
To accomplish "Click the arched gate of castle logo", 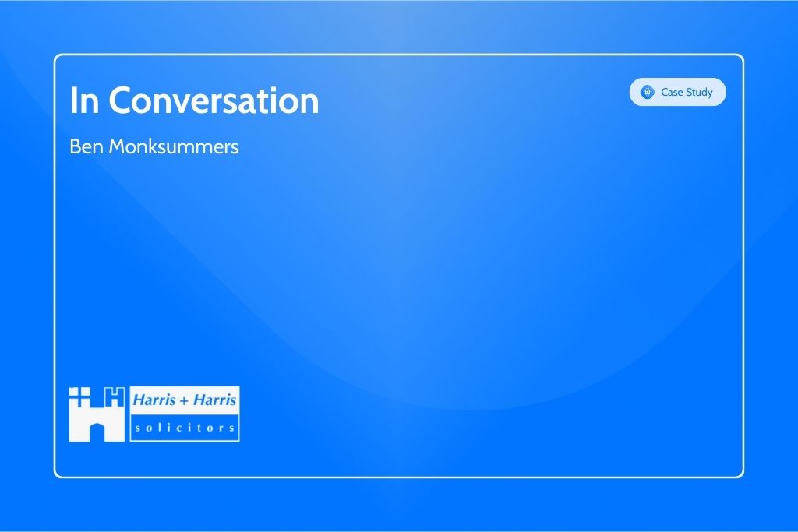I will coord(97,432).
